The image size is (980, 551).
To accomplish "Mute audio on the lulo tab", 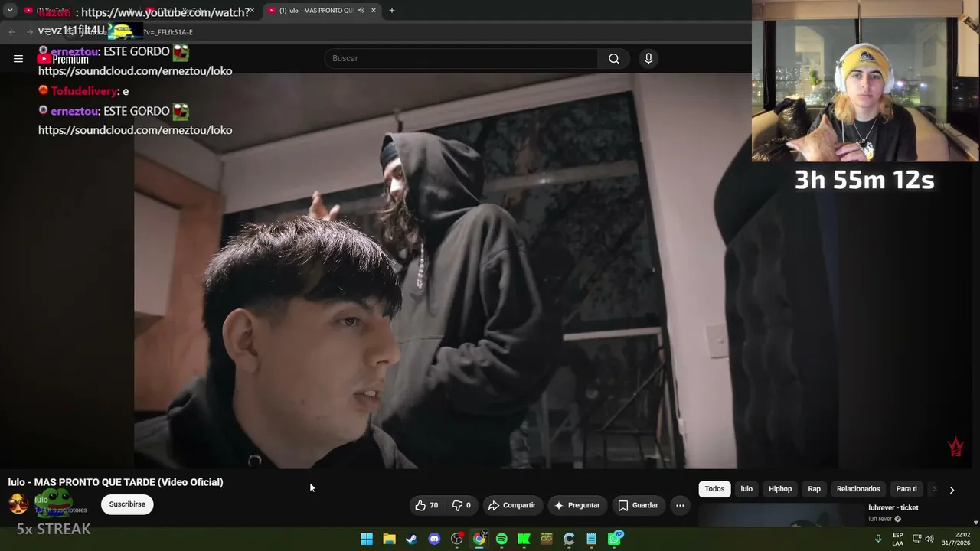I will [x=361, y=11].
